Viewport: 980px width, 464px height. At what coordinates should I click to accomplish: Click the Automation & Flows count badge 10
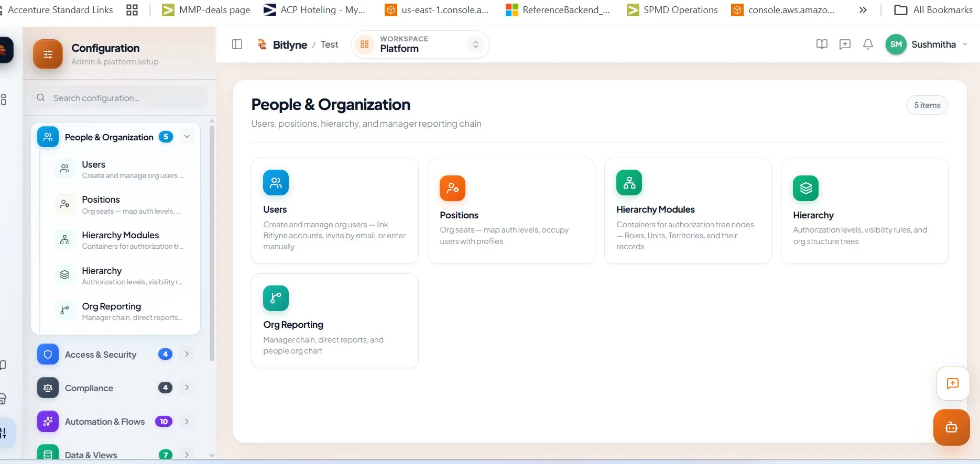pyautogui.click(x=164, y=421)
